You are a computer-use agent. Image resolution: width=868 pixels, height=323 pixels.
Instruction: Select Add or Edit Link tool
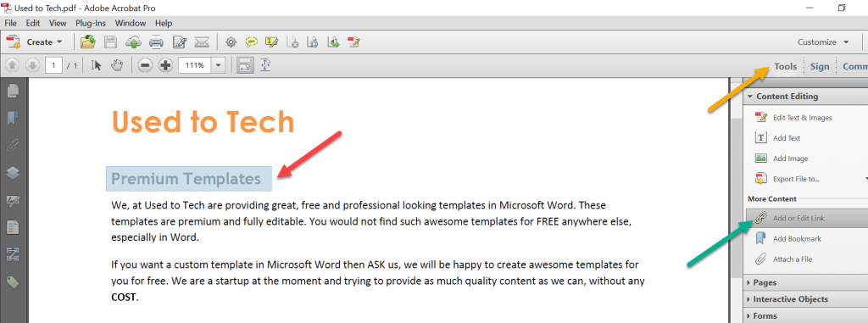tap(806, 218)
